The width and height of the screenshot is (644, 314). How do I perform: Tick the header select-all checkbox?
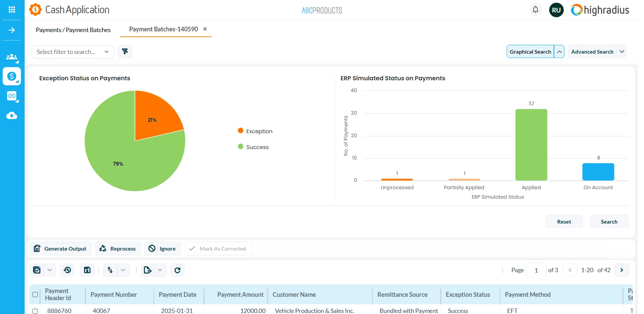click(35, 294)
